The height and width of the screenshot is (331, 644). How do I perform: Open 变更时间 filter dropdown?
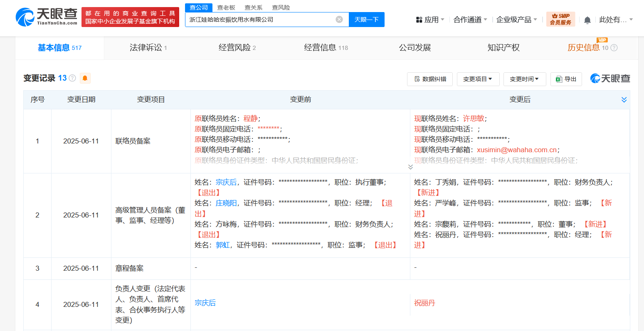click(524, 79)
